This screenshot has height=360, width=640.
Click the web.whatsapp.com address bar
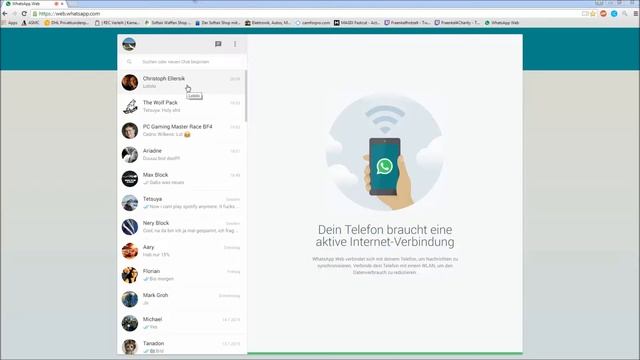[x=306, y=13]
